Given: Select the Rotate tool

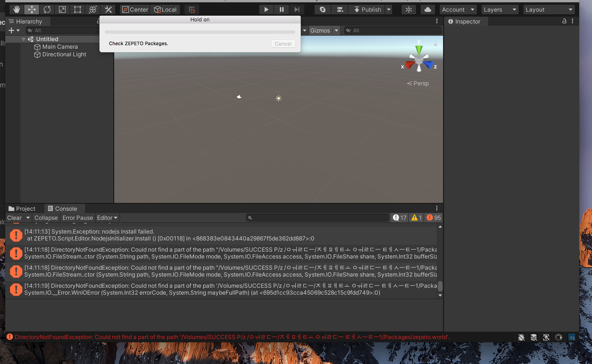Looking at the screenshot, I should pos(47,10).
